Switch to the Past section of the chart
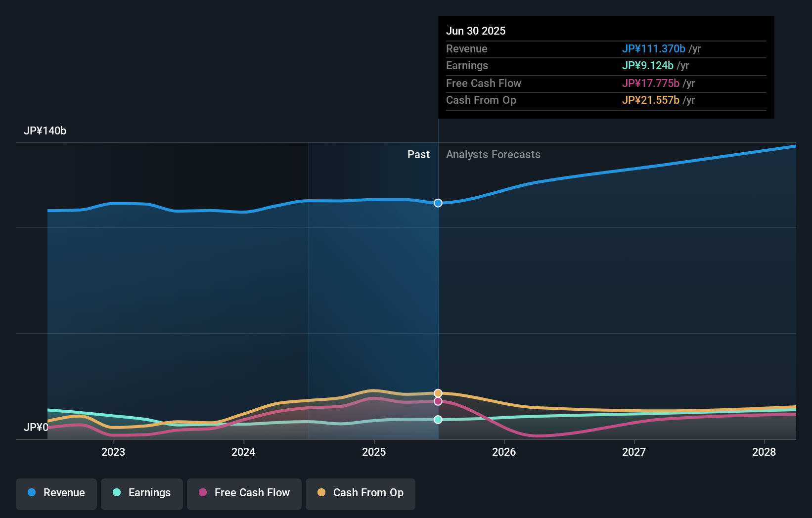 tap(419, 154)
